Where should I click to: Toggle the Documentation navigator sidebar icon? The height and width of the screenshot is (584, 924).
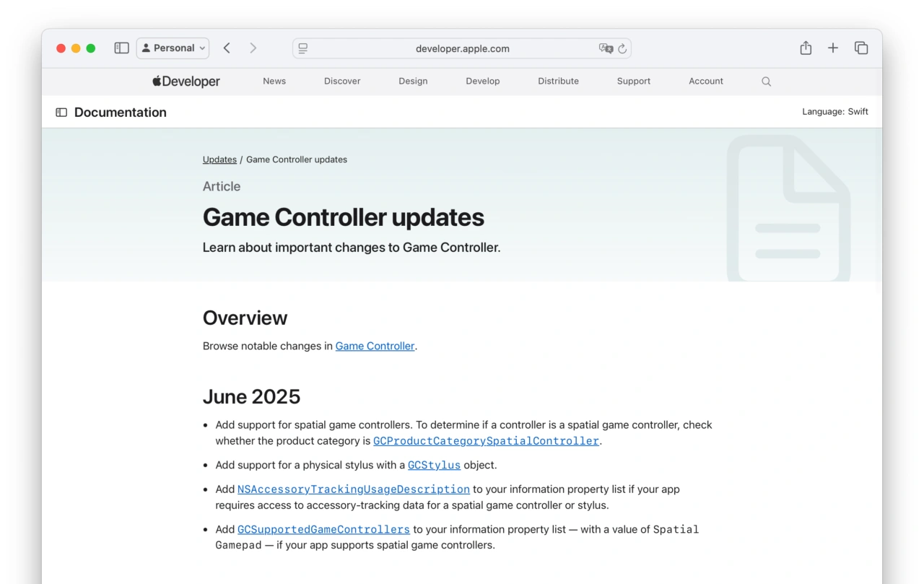pos(61,113)
